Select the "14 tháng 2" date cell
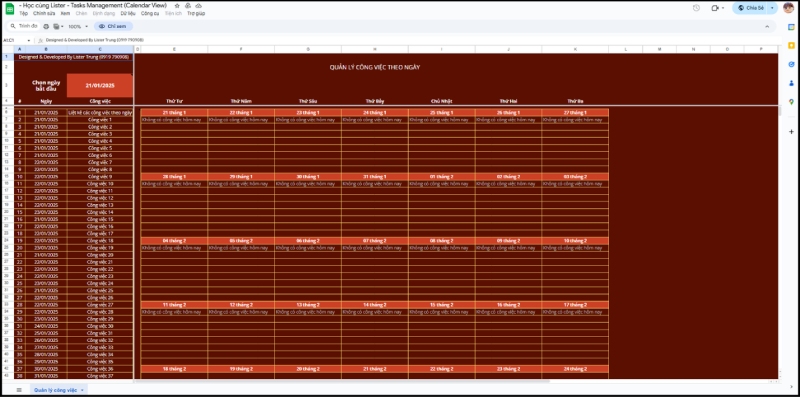The height and width of the screenshot is (397, 800). point(375,305)
